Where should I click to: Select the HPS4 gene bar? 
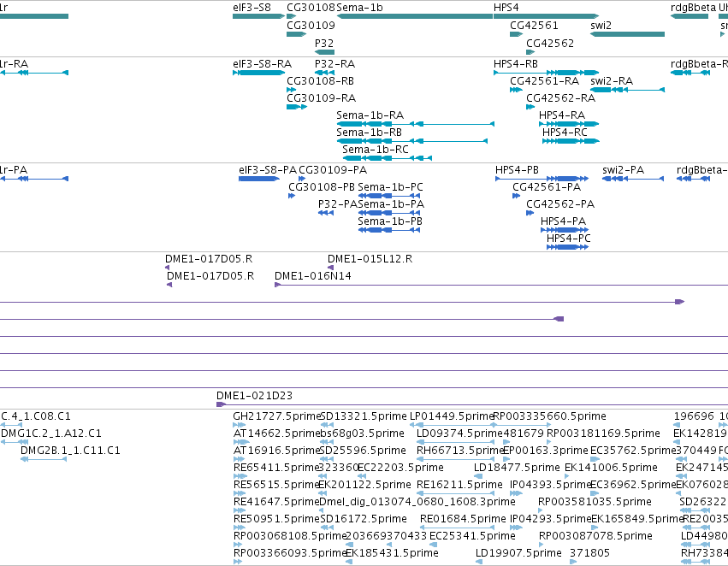546,16
